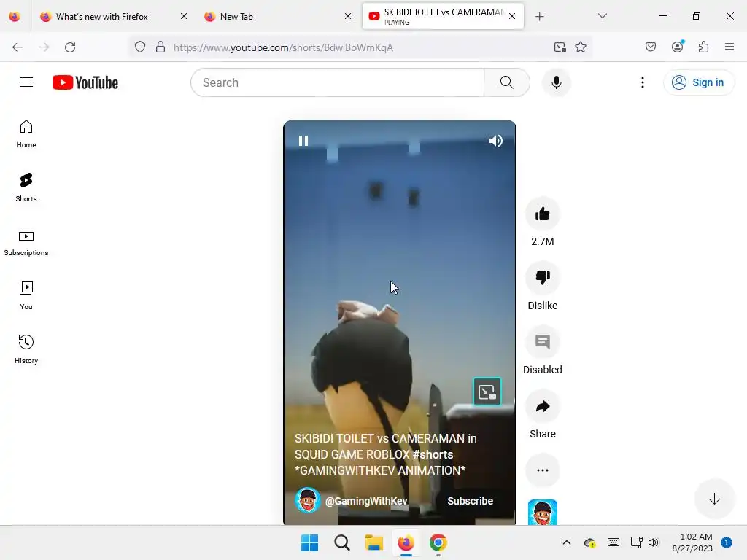Click the #shorts hashtag in the title

tap(433, 454)
